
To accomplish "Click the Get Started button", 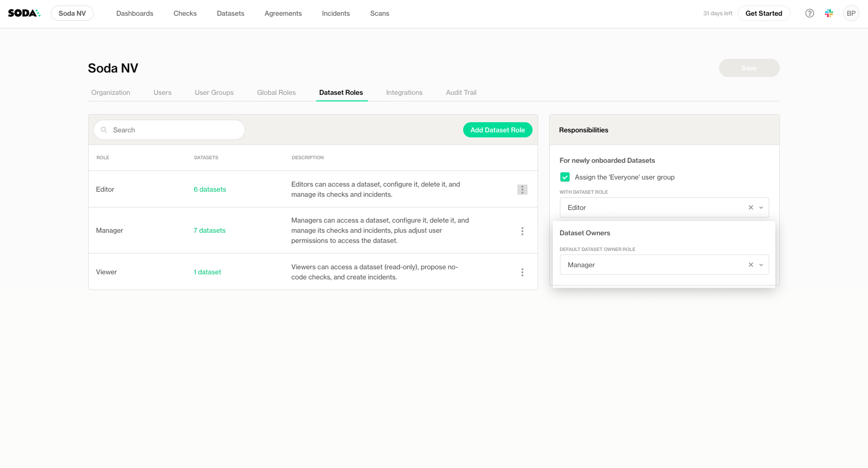I will pyautogui.click(x=763, y=13).
